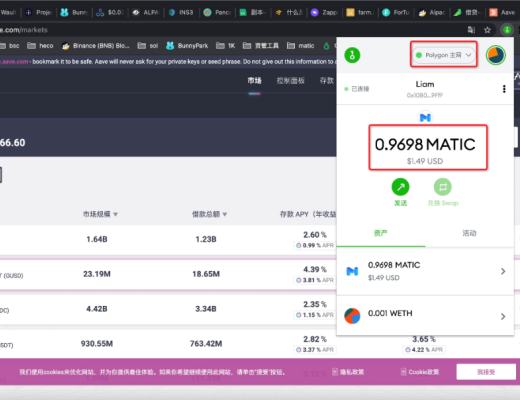Image resolution: width=520 pixels, height=400 pixels.
Task: Switch to the INS3 browser tab
Action: pos(181,12)
